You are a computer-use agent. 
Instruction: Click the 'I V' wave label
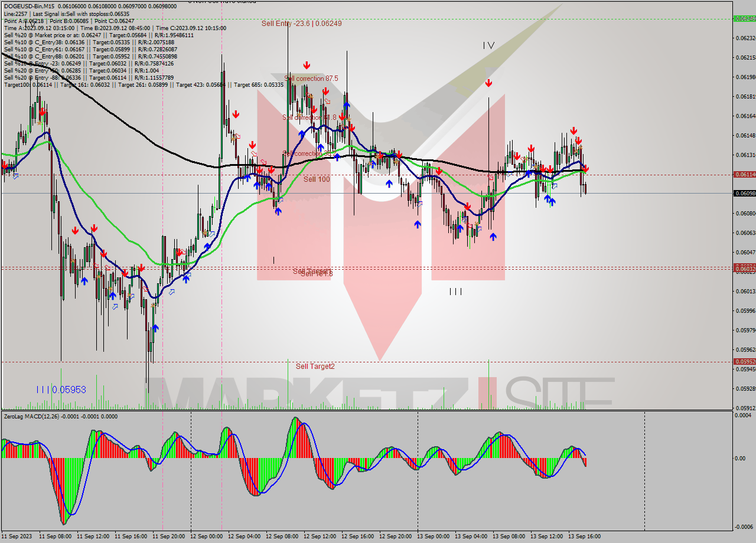pos(488,45)
